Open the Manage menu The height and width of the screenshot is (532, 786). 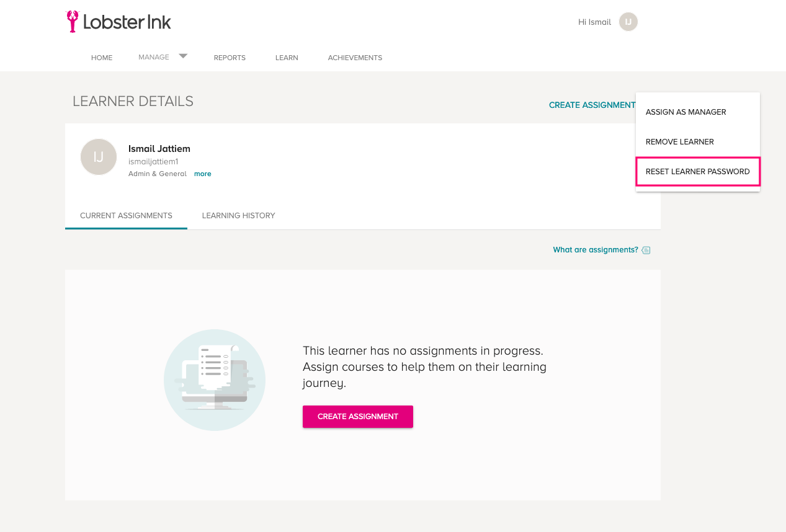(154, 57)
